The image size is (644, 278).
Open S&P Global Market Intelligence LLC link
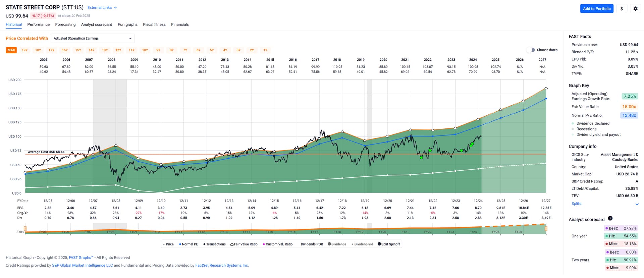click(x=82, y=265)
